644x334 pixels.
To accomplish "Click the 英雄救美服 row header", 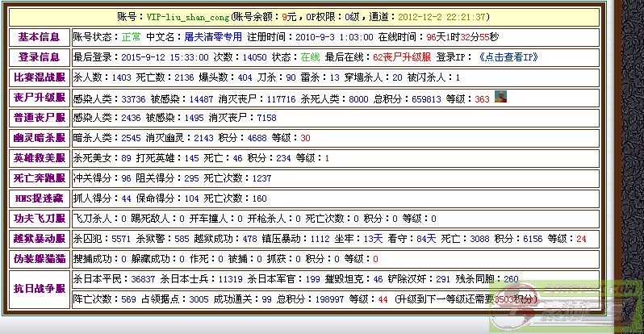I will [38, 158].
